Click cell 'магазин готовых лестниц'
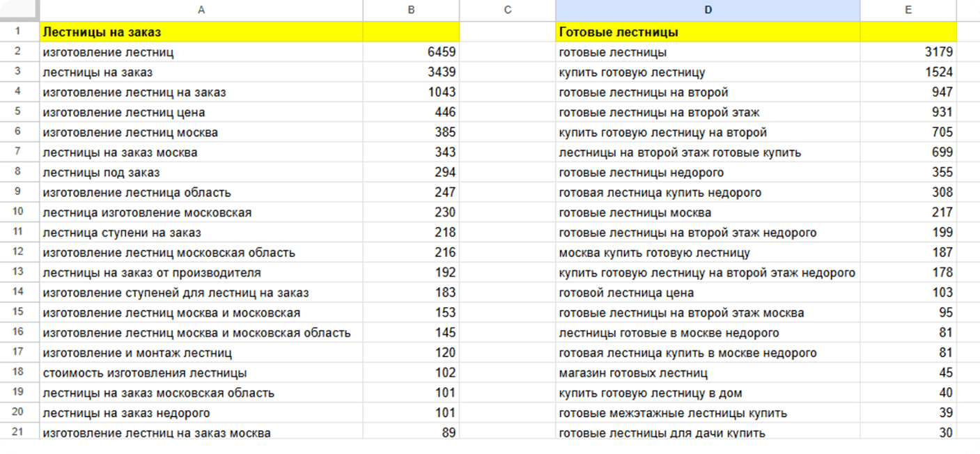Screen dimensions: 980x454 click(708, 373)
